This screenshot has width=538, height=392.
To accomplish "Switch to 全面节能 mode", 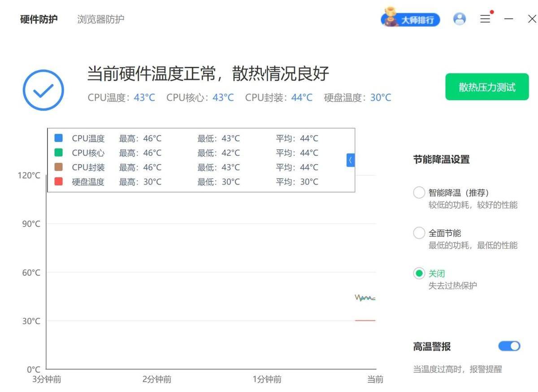I will tap(419, 232).
